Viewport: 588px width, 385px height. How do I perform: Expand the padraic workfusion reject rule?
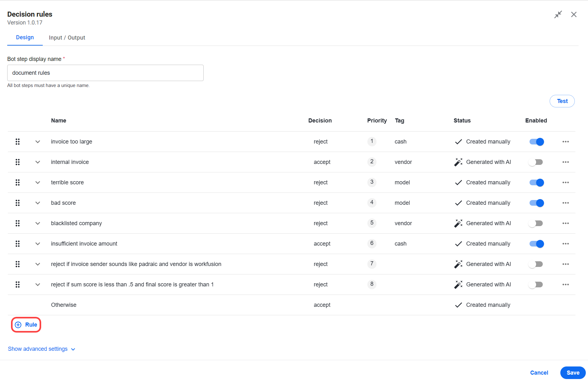click(38, 264)
